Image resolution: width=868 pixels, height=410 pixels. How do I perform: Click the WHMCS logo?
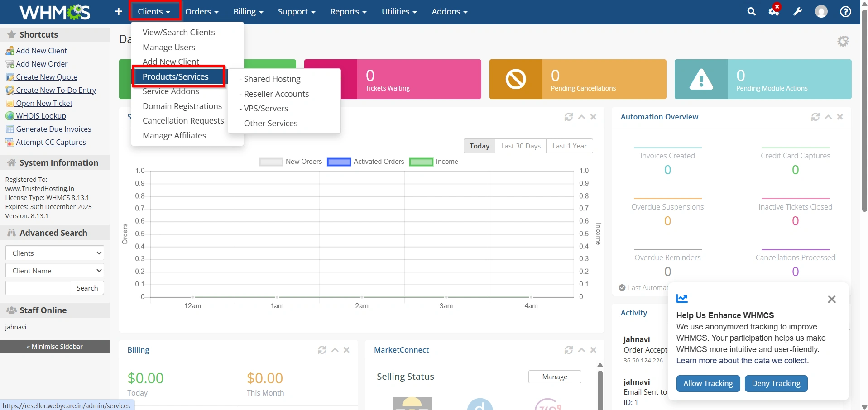pos(55,12)
